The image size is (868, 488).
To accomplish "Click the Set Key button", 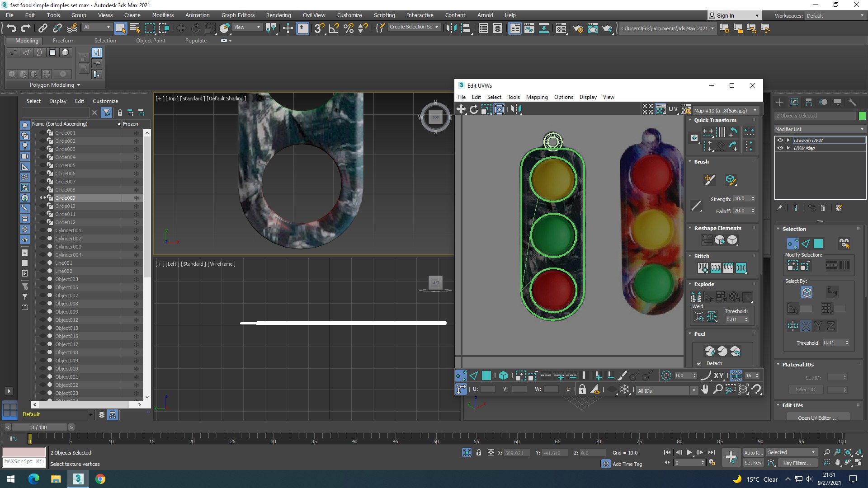I will (753, 463).
